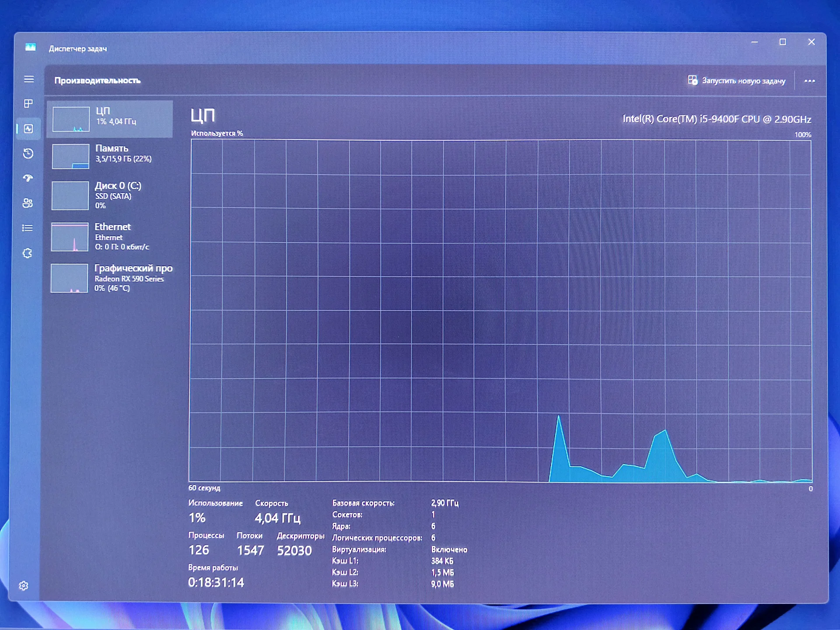Open the Details list page icon
840x630 pixels.
click(28, 228)
